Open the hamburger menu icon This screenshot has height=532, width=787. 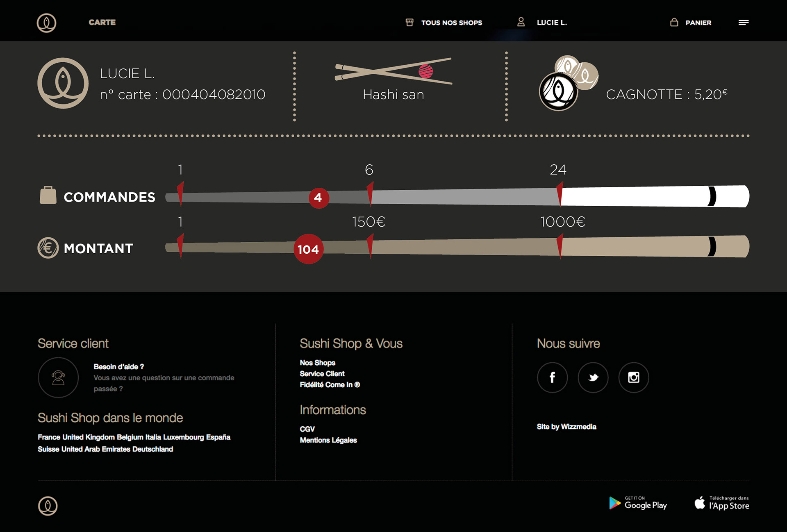743,23
